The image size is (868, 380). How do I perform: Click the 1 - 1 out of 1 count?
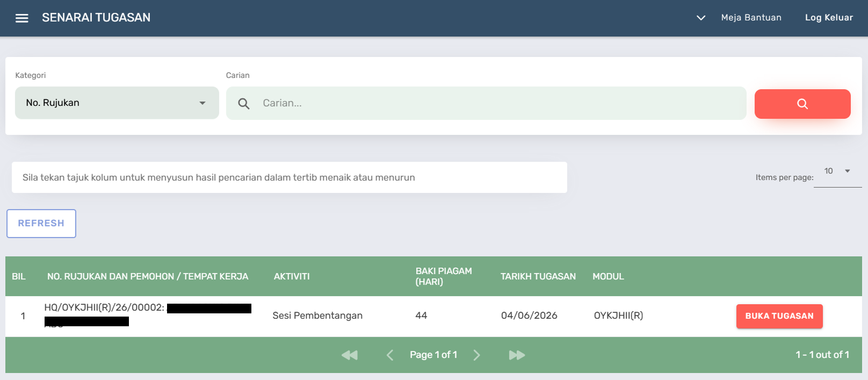click(x=822, y=355)
